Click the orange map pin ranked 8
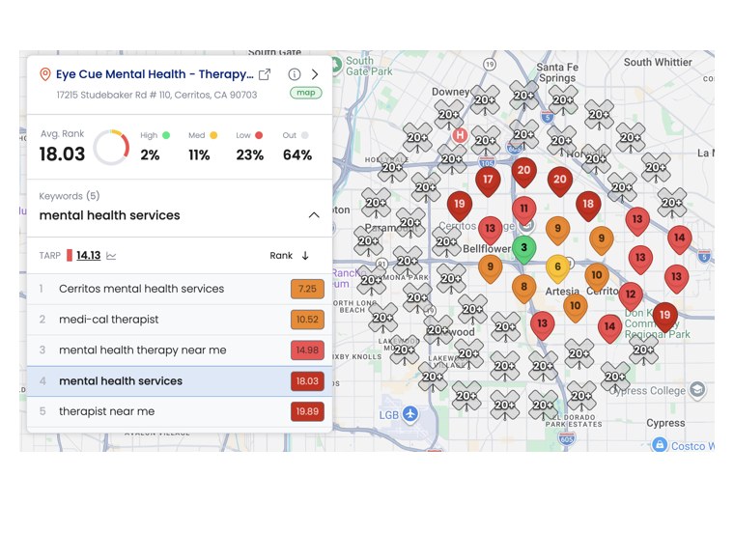734x560 pixels. point(523,288)
